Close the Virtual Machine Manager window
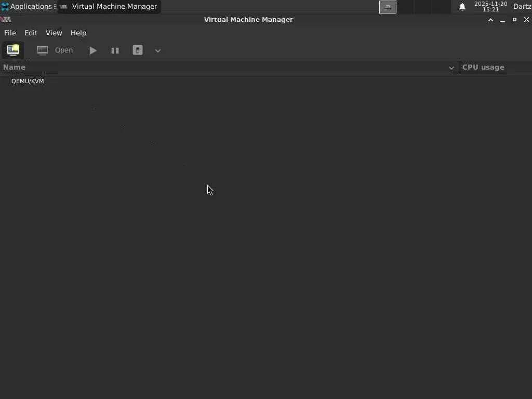532x399 pixels. click(x=526, y=20)
